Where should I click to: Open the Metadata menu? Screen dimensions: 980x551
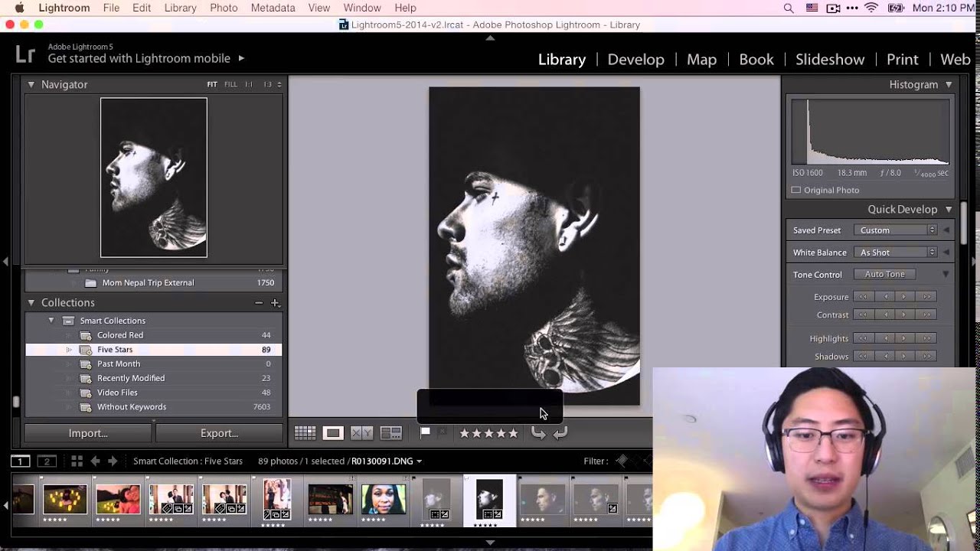[x=273, y=8]
